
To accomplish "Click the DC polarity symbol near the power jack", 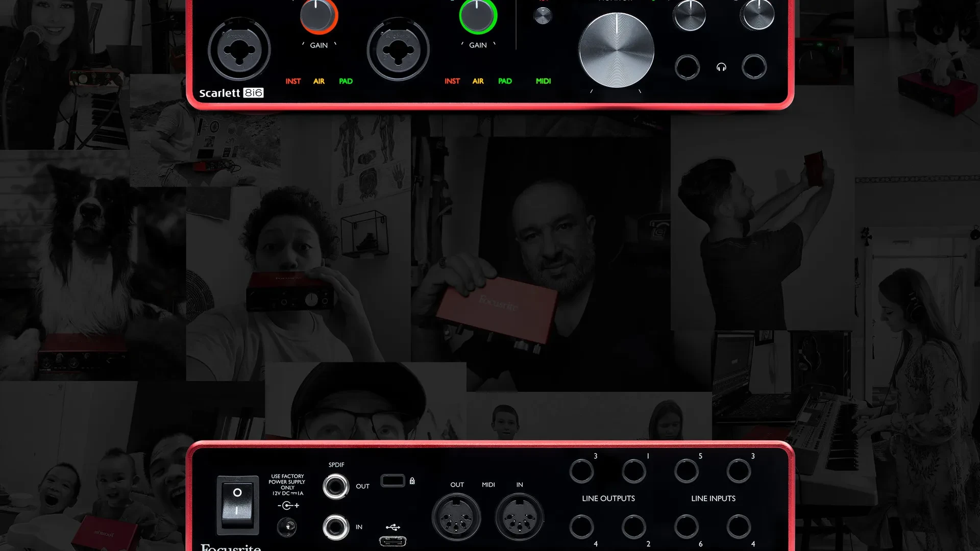I will (x=288, y=506).
